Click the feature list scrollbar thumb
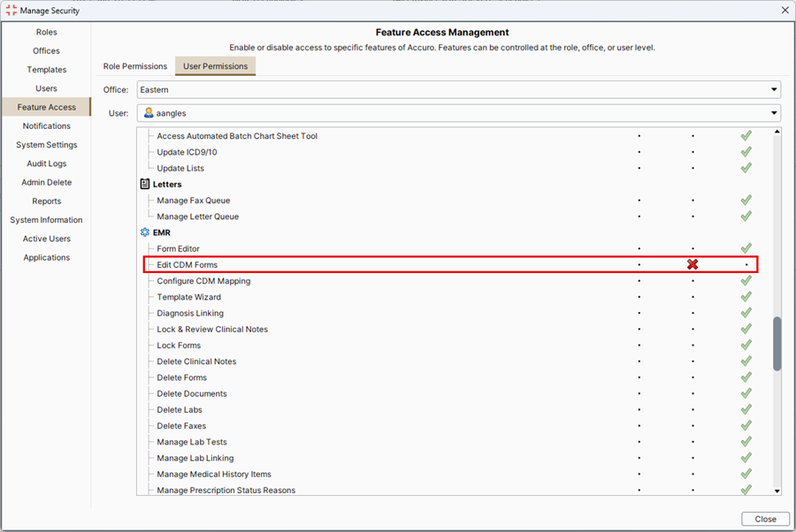Viewport: 796px width, 532px height. 777,344
